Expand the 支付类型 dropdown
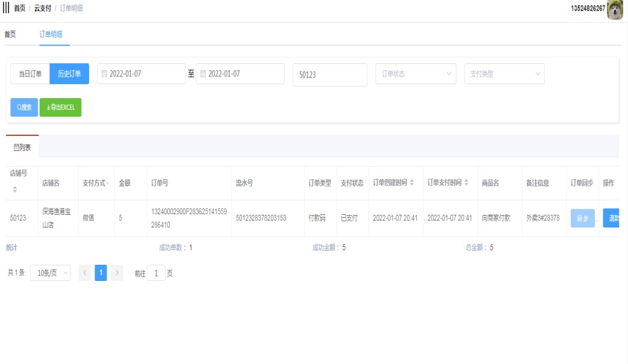The image size is (628, 364). click(504, 74)
